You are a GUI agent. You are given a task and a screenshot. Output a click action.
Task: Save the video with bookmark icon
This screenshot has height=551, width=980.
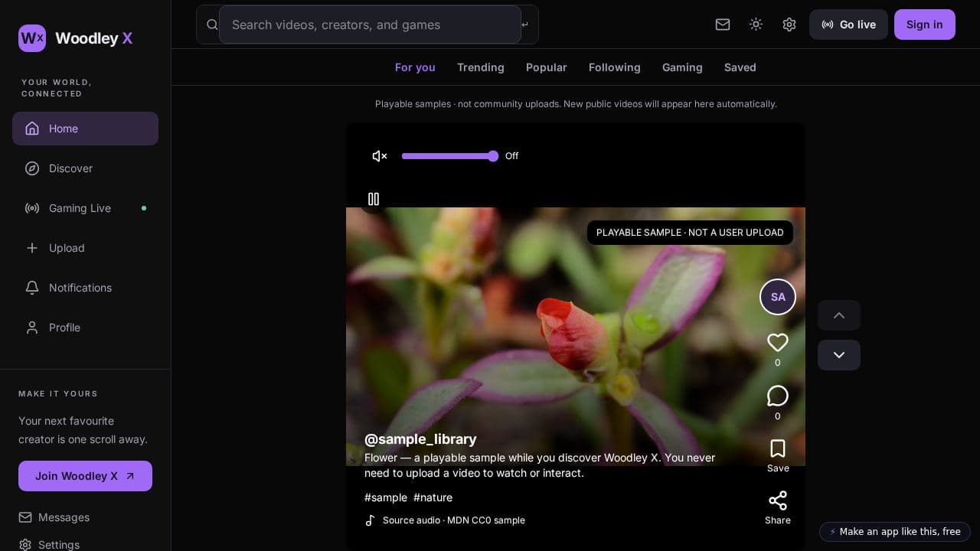click(x=778, y=448)
